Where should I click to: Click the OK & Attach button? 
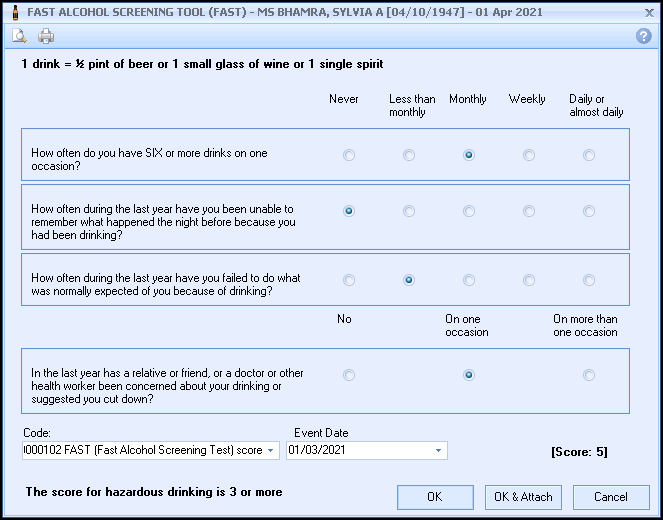(x=524, y=497)
